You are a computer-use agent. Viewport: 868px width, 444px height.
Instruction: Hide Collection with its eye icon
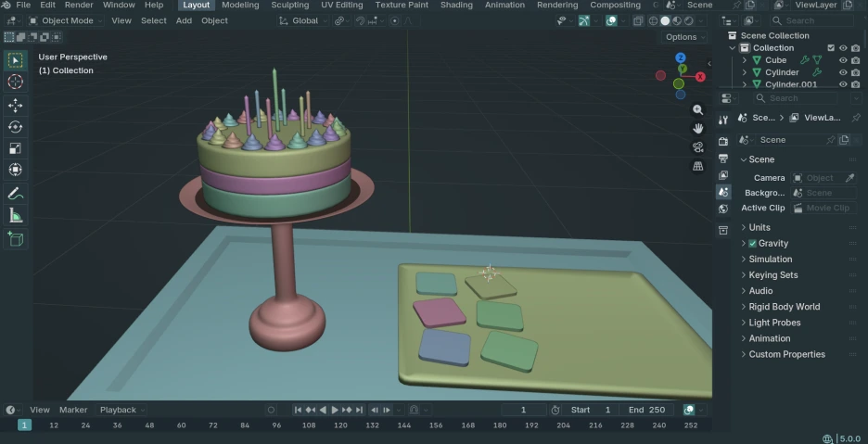tap(843, 48)
